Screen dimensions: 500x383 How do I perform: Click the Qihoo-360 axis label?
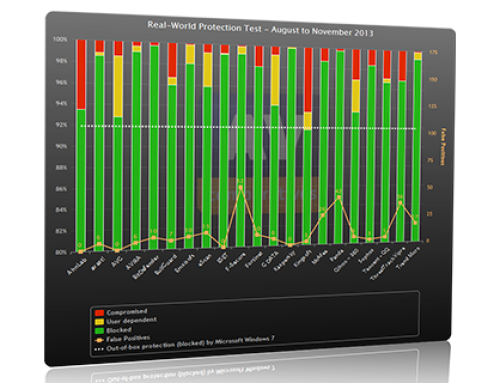coord(346,261)
